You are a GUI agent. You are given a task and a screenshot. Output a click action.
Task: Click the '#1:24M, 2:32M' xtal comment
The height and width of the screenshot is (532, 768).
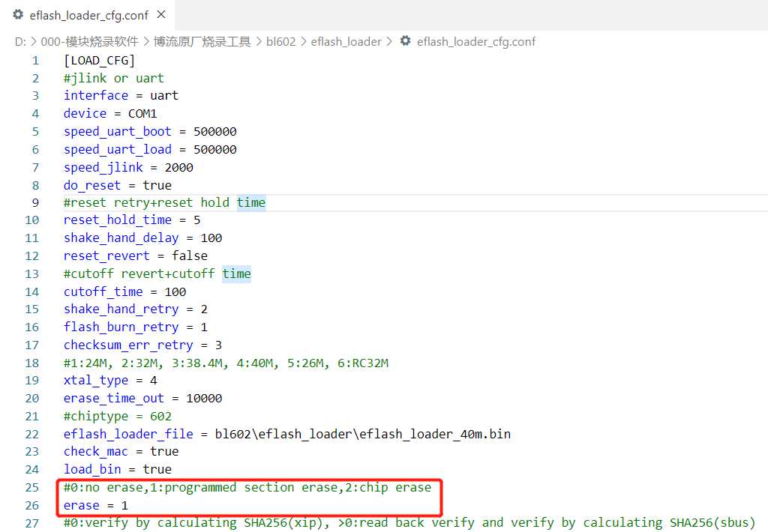226,363
